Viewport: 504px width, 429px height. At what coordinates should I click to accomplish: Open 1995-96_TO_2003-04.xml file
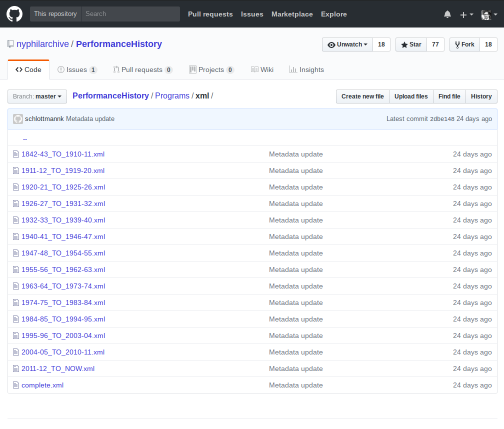63,335
